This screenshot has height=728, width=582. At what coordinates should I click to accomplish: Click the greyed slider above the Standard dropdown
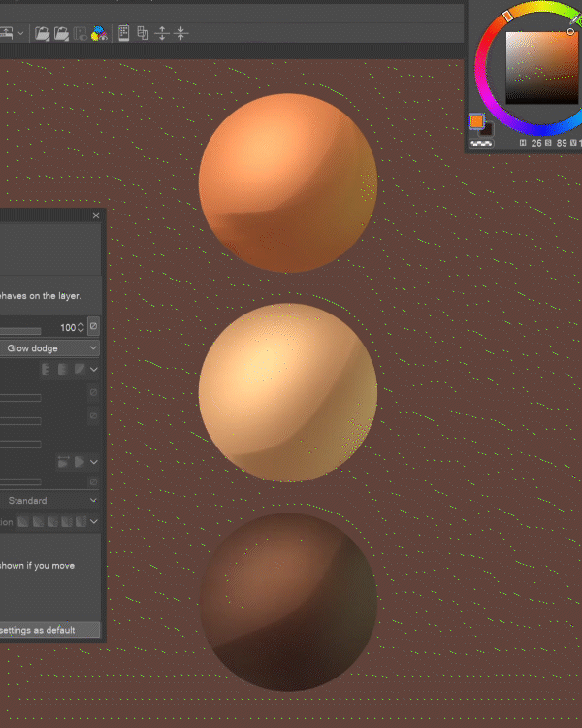(20, 481)
